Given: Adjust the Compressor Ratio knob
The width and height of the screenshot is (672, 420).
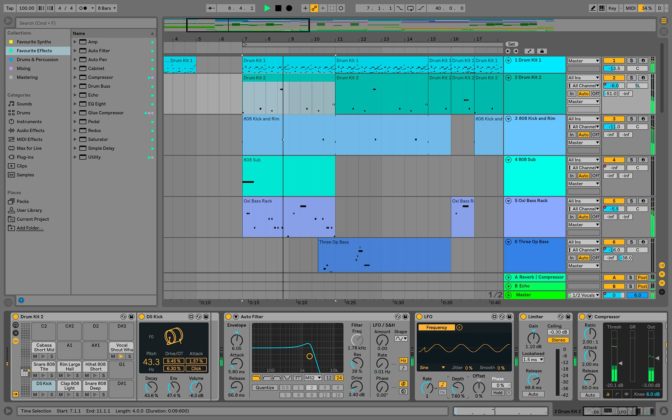Looking at the screenshot, I should [590, 333].
